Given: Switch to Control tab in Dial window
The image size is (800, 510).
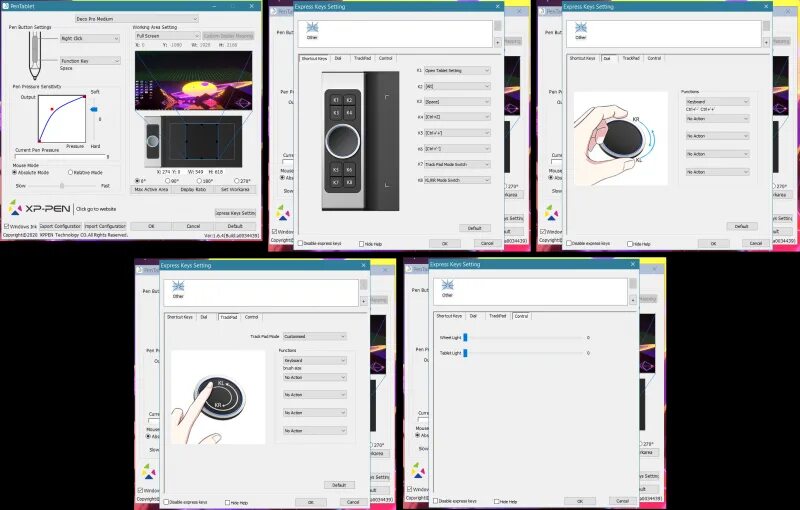Looking at the screenshot, I should point(654,58).
